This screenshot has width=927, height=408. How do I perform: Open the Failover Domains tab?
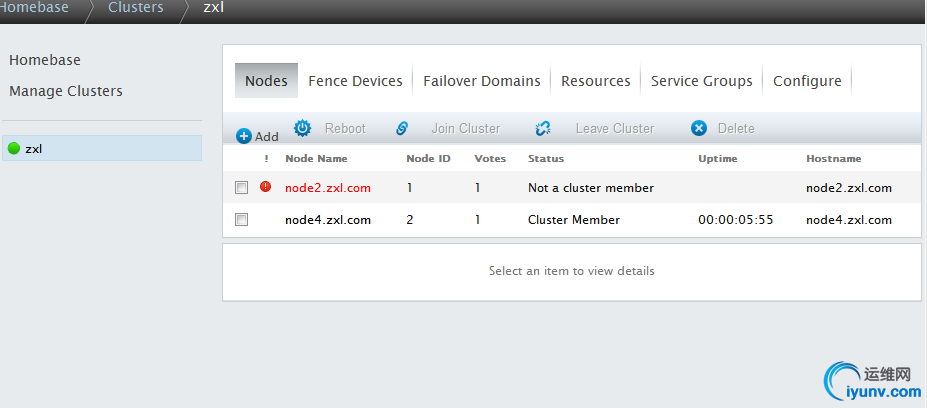[481, 81]
